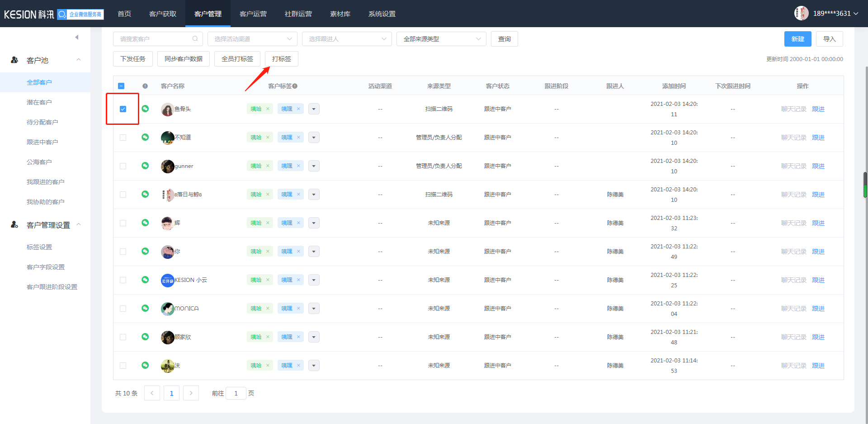This screenshot has height=424, width=868.
Task: Click the 打标签 button
Action: (281, 59)
